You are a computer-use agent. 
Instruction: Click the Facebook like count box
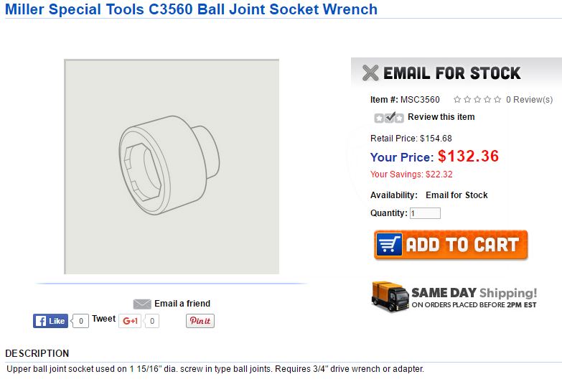[80, 321]
